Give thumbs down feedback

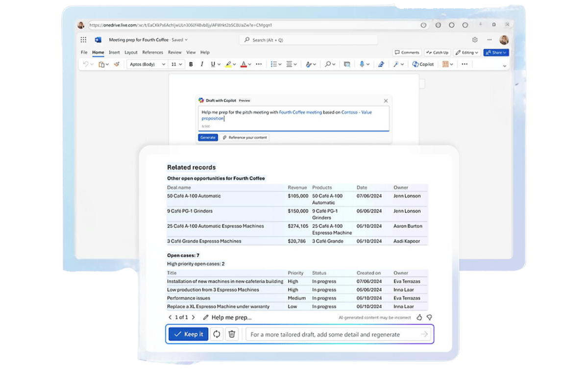tap(429, 318)
